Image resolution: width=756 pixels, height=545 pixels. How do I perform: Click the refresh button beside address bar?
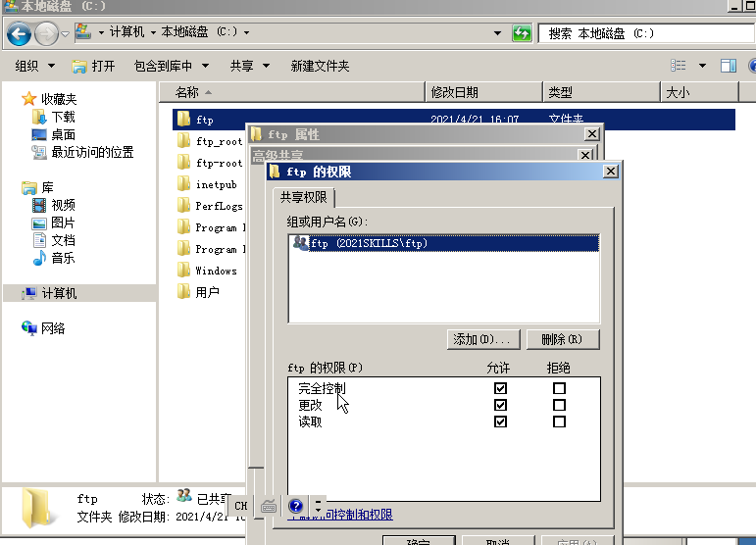pyautogui.click(x=523, y=33)
